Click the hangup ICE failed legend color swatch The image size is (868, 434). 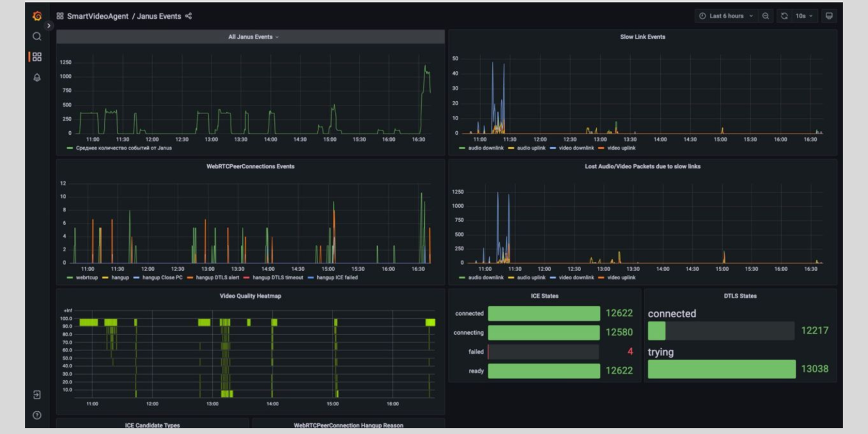click(x=311, y=278)
